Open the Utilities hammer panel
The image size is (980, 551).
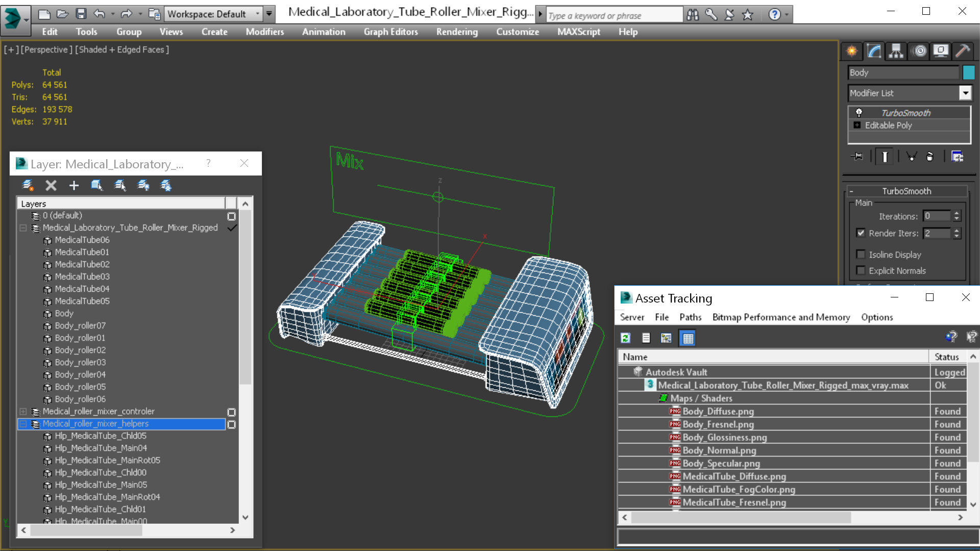point(963,51)
